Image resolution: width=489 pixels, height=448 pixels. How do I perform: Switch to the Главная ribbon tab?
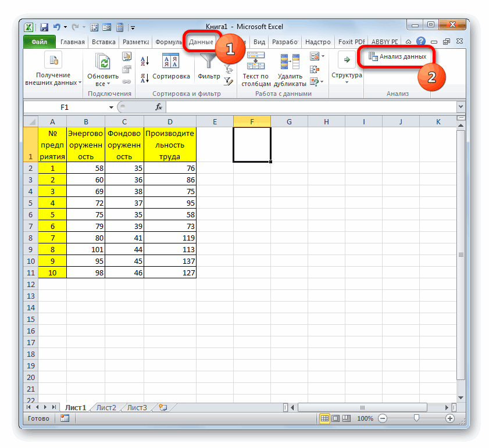tap(72, 42)
